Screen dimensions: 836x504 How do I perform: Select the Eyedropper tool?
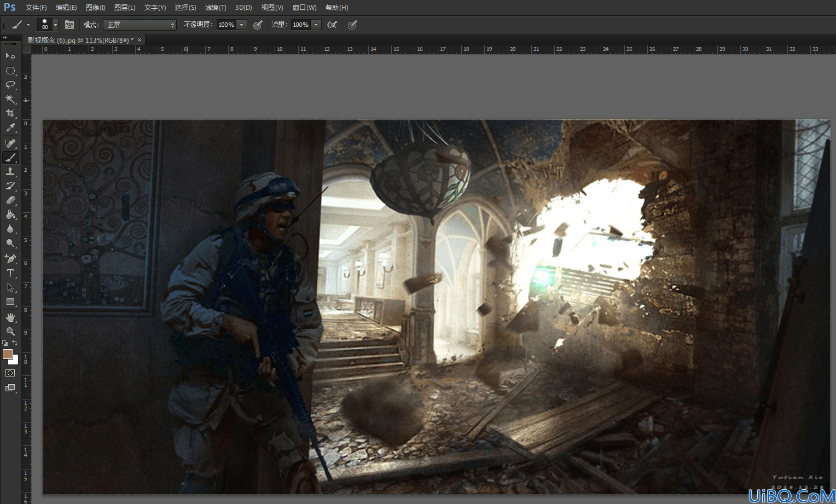10,128
